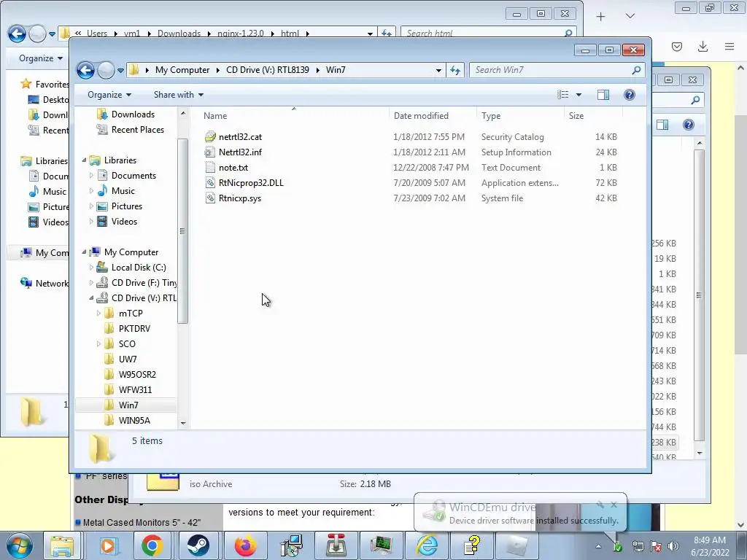
Task: Collapse the Libraries tree node
Action: tap(84, 160)
